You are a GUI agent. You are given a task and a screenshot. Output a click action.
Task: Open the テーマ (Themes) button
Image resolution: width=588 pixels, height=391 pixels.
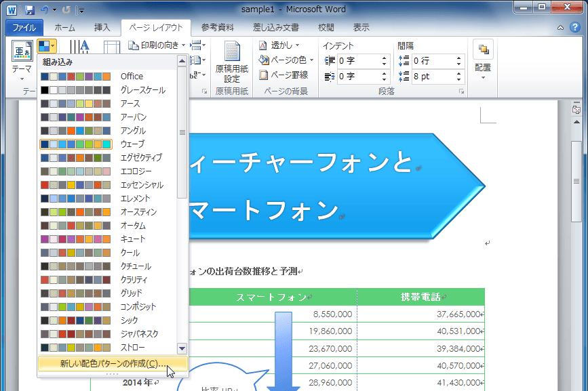(x=22, y=61)
